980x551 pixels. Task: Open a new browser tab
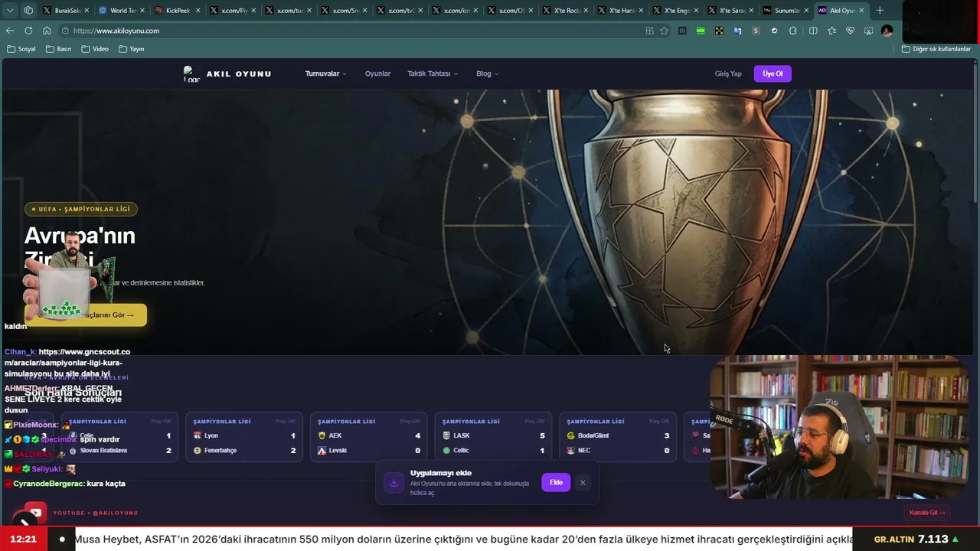point(880,11)
